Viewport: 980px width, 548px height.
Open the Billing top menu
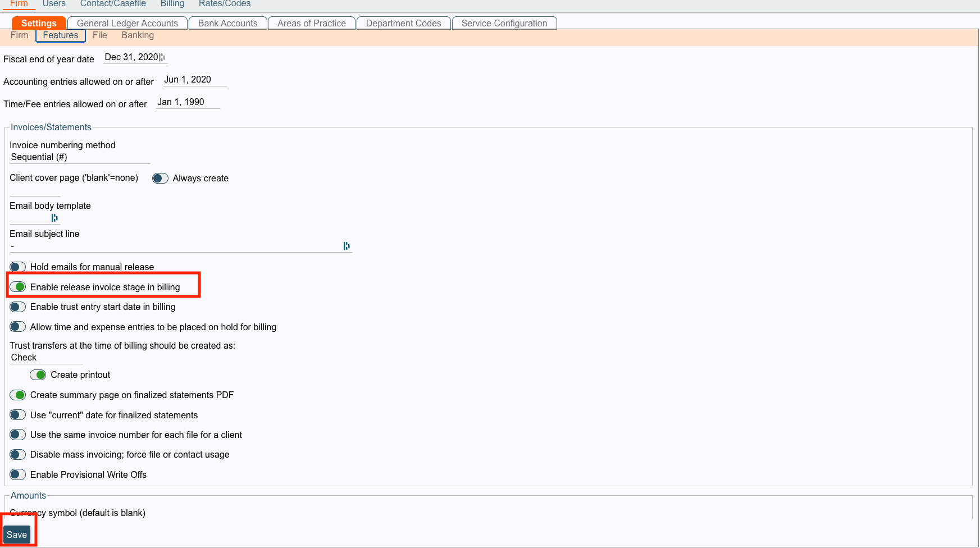(172, 4)
